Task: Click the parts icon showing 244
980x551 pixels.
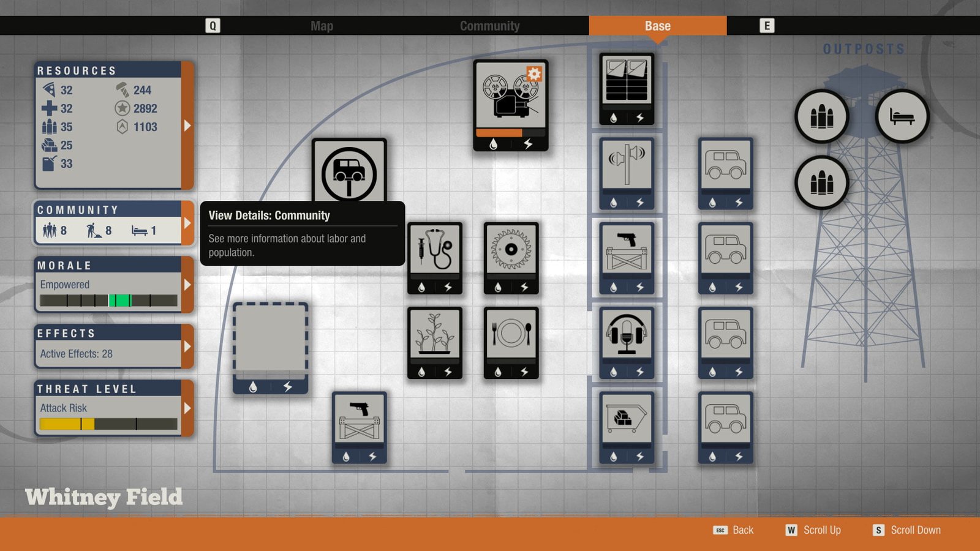Action: [123, 89]
